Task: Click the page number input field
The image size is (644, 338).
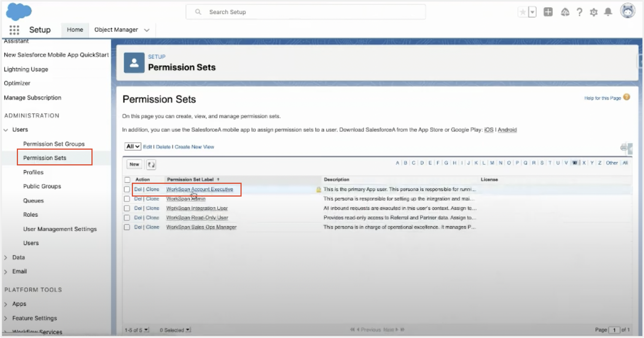Action: click(x=614, y=330)
